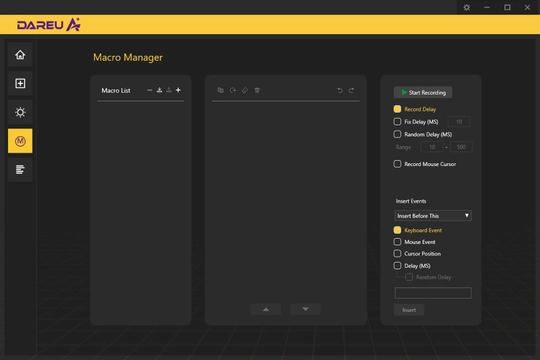
Task: Click the eraser icon in editor toolbar
Action: 245,90
